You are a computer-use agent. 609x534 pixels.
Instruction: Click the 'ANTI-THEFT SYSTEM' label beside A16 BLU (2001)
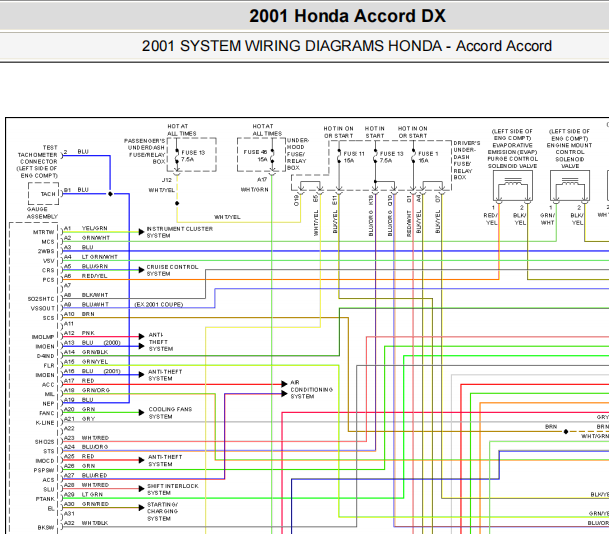click(x=165, y=375)
